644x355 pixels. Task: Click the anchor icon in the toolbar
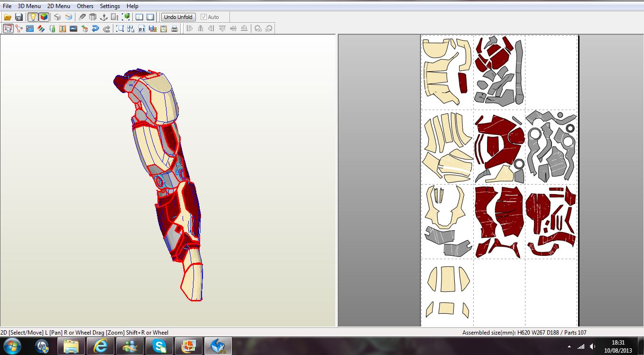click(x=104, y=17)
